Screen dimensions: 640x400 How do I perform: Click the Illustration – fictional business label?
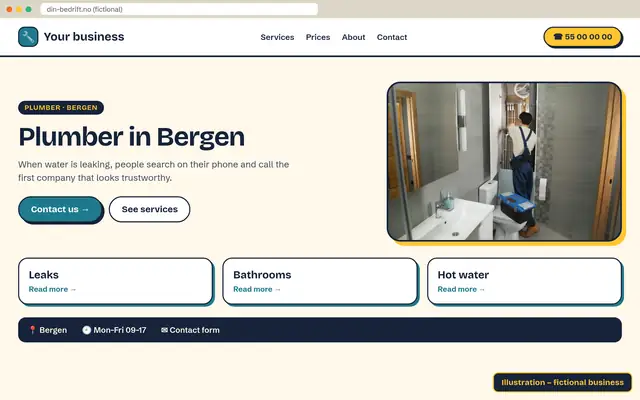coord(562,382)
